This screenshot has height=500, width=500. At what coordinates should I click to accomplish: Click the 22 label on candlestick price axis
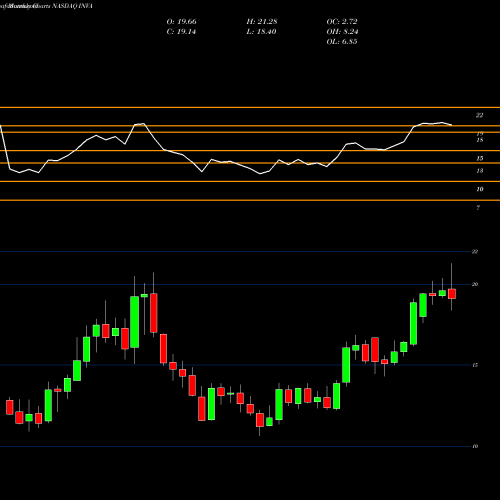(x=475, y=252)
